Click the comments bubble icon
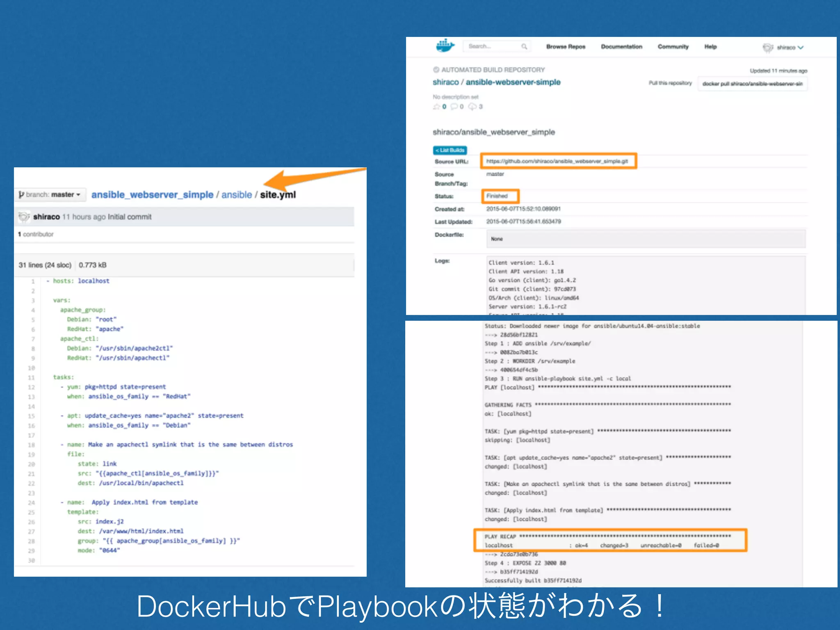This screenshot has height=630, width=840. [x=454, y=107]
